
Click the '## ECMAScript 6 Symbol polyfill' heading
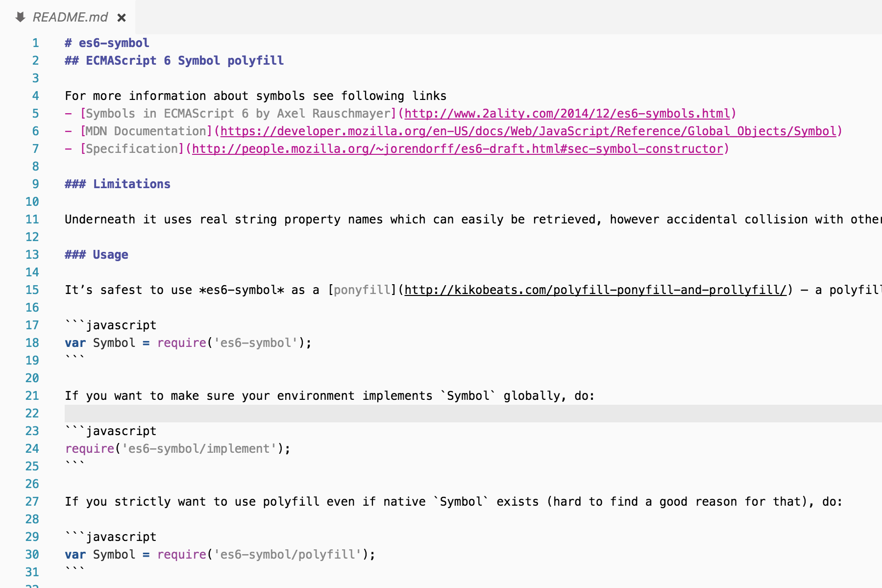tap(174, 61)
